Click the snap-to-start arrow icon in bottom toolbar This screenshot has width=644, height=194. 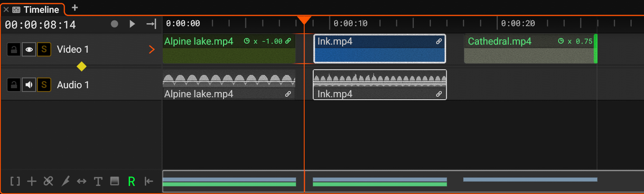pyautogui.click(x=149, y=181)
